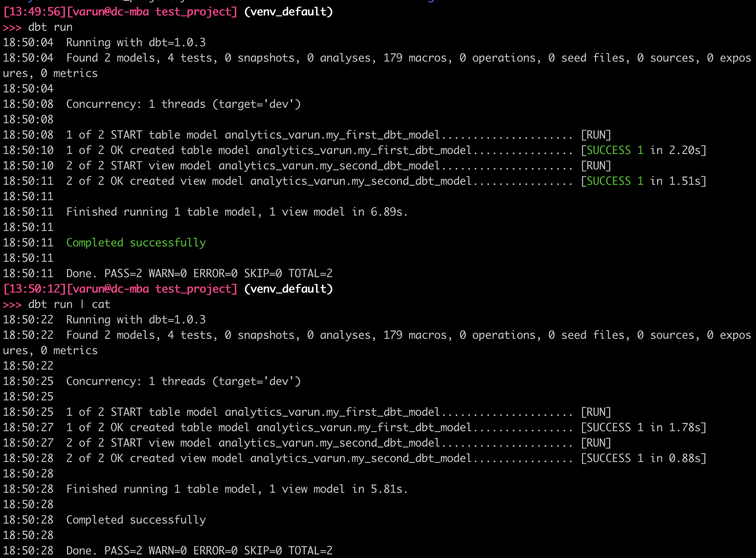Screen dimensions: 756x558
Task: Click the 'dbt run' command text
Action: [50, 27]
